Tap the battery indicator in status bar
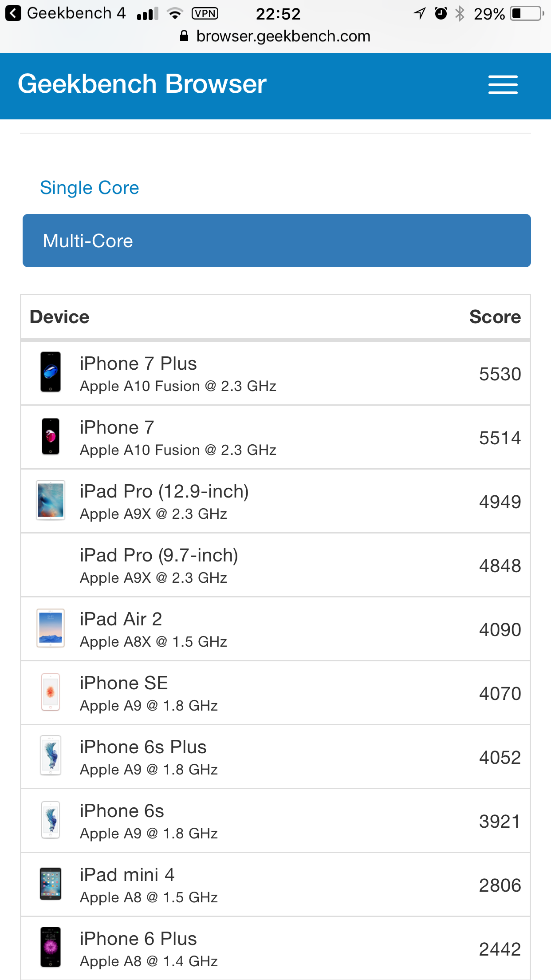 pos(527,14)
